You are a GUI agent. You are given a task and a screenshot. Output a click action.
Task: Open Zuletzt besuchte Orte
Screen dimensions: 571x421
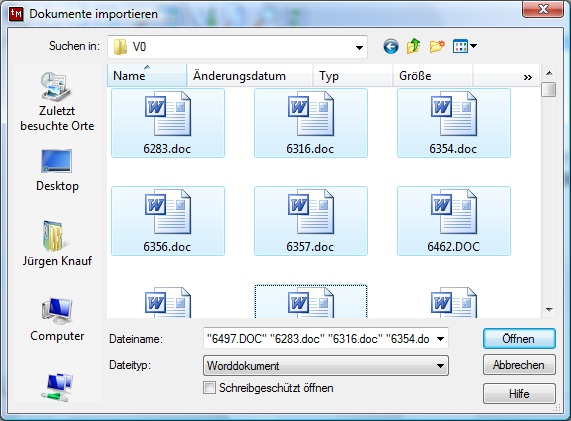coord(57,101)
